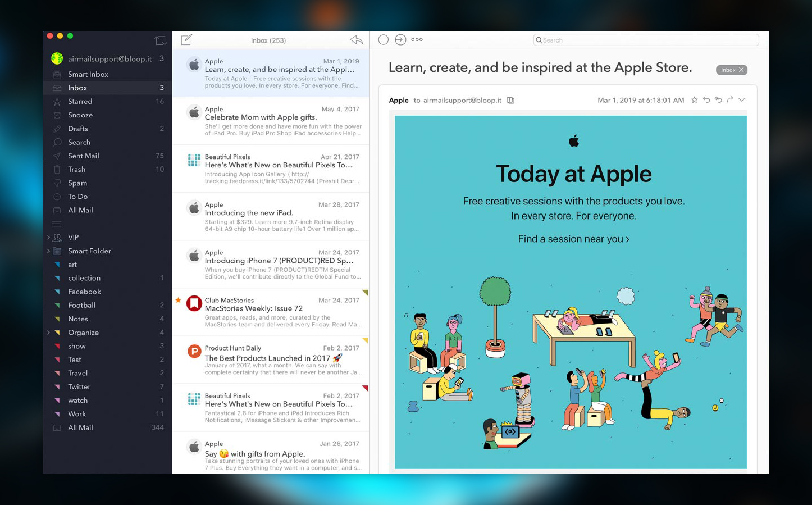Image resolution: width=812 pixels, height=505 pixels.
Task: Open the email header chevron dropdown
Action: [742, 100]
